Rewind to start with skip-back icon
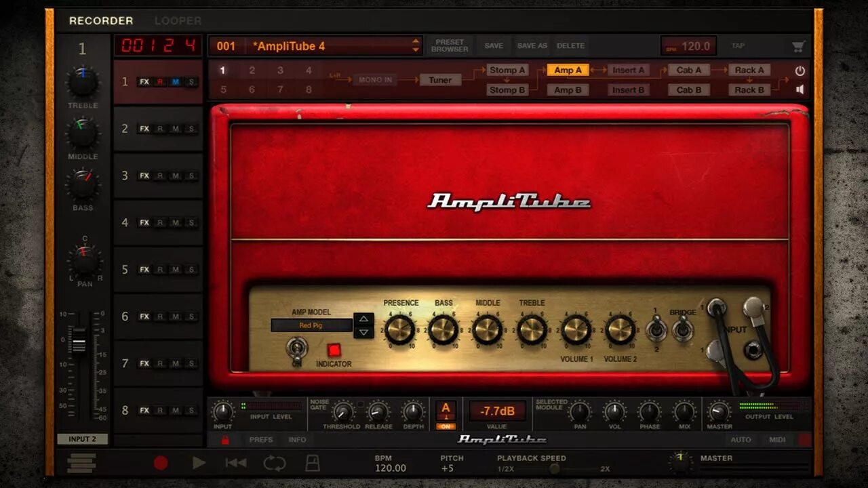868x488 pixels. coord(236,463)
